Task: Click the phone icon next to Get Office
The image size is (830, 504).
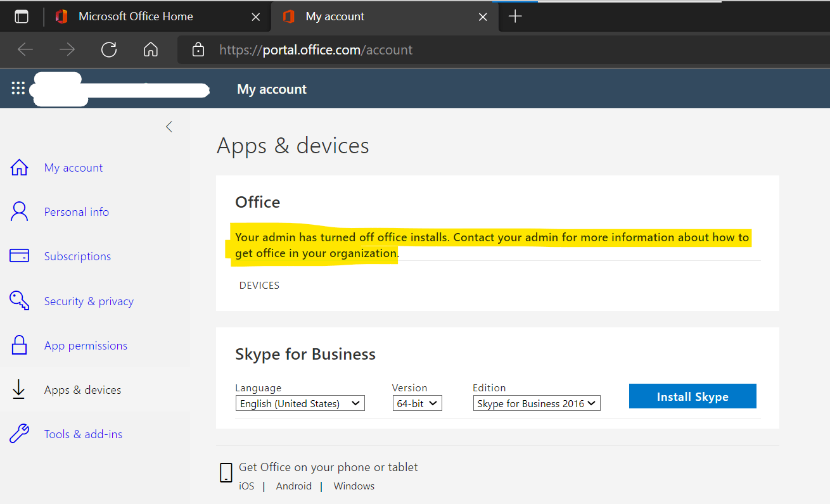Action: point(226,473)
